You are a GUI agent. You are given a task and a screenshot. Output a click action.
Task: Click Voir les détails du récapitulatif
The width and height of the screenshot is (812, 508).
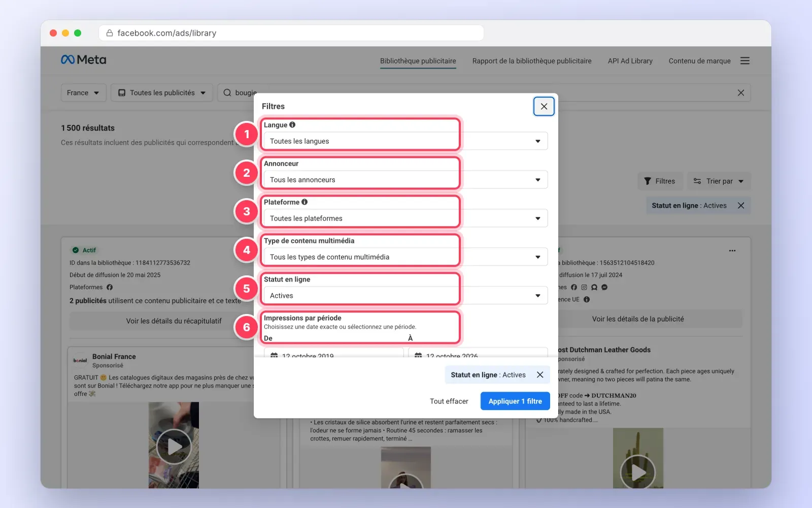pos(174,321)
